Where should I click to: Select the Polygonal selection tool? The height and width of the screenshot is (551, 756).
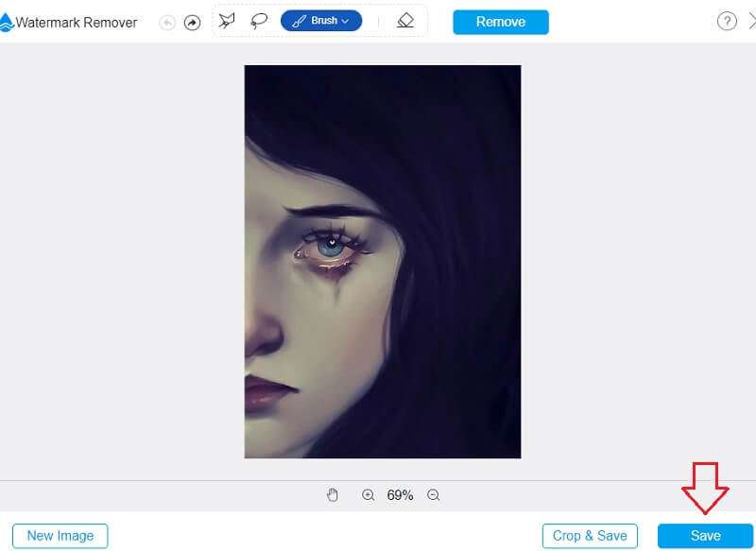point(228,21)
